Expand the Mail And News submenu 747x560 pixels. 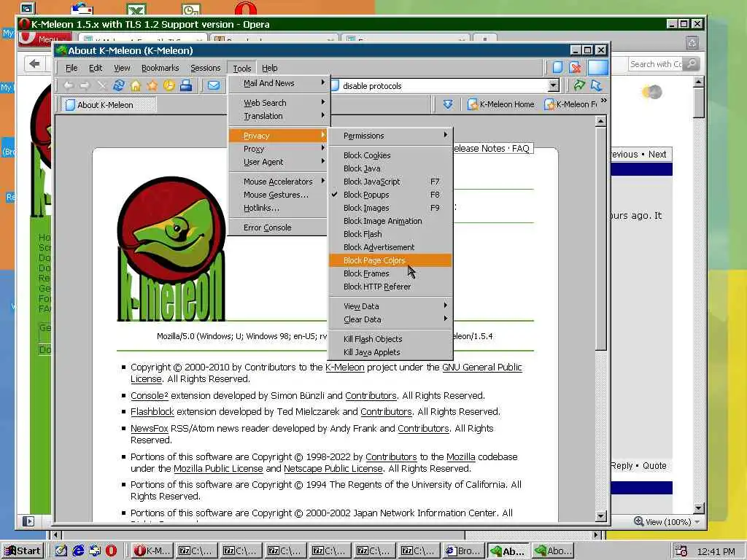point(278,83)
